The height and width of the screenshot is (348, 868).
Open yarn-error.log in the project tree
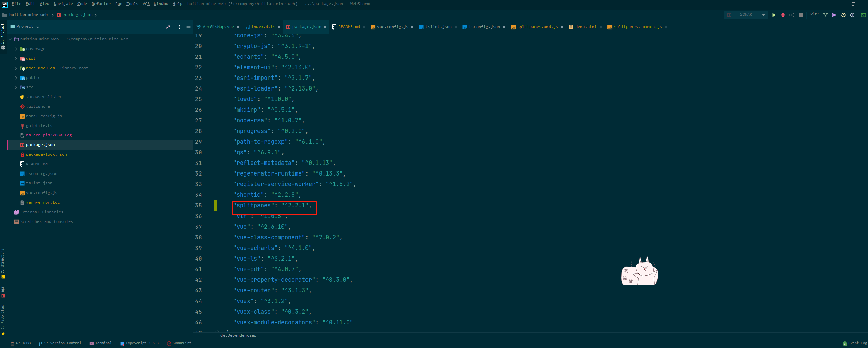click(x=43, y=203)
